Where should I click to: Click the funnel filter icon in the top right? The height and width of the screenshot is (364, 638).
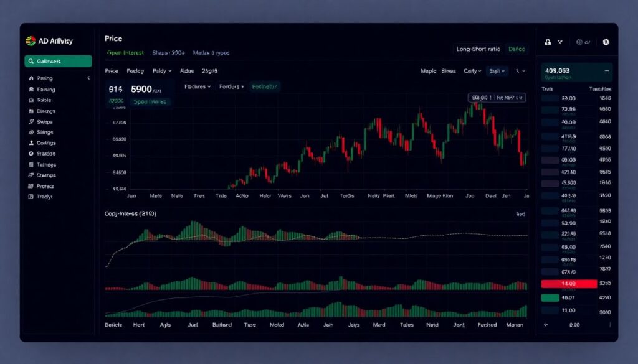click(560, 42)
